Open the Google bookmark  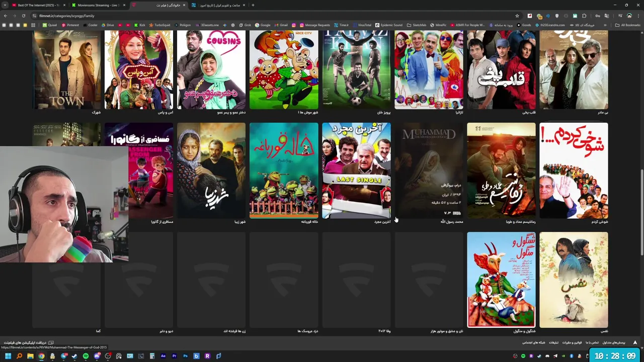point(263,25)
